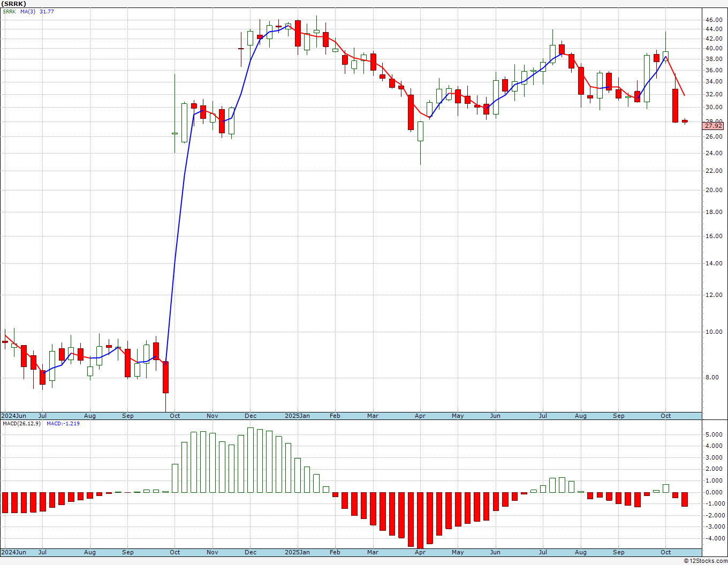Screen dimensions: 728x565
Task: Select the 42.00 price axis label
Action: 714,39
